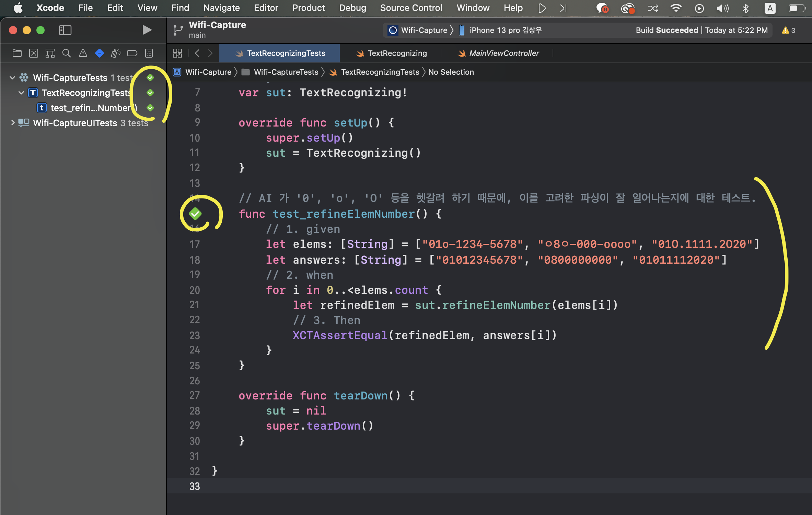Image resolution: width=812 pixels, height=515 pixels.
Task: Open the Symbol navigator icon
Action: click(50, 53)
